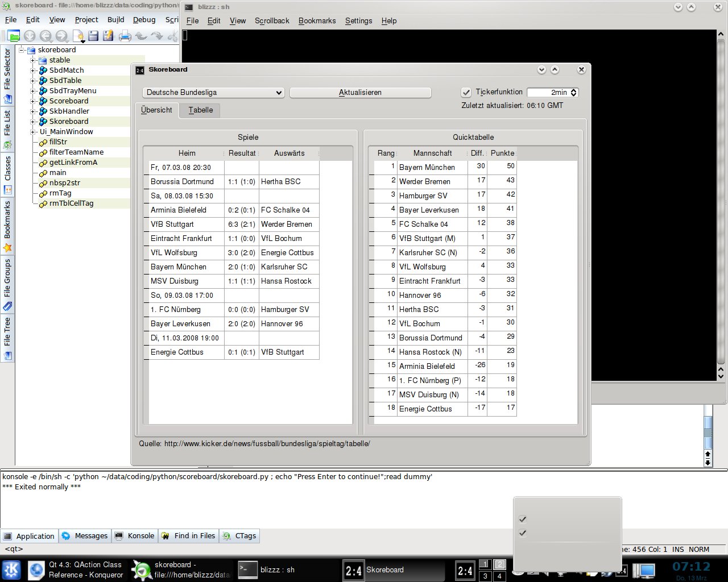Open the Project menu in KDevelop

click(x=86, y=19)
